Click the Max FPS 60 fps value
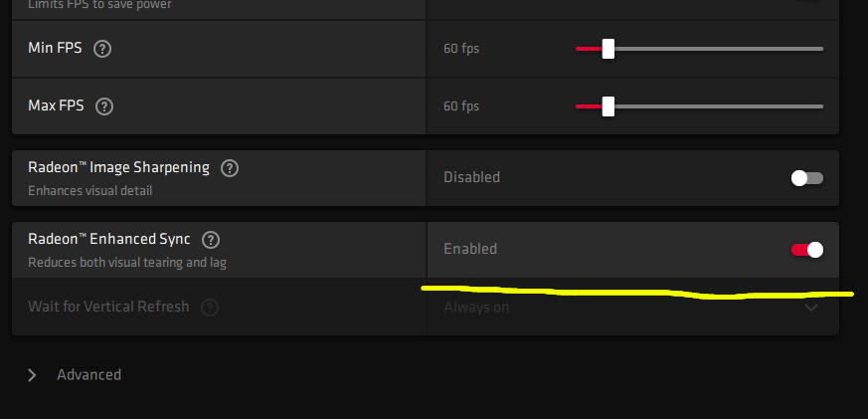This screenshot has height=419, width=868. pos(460,106)
